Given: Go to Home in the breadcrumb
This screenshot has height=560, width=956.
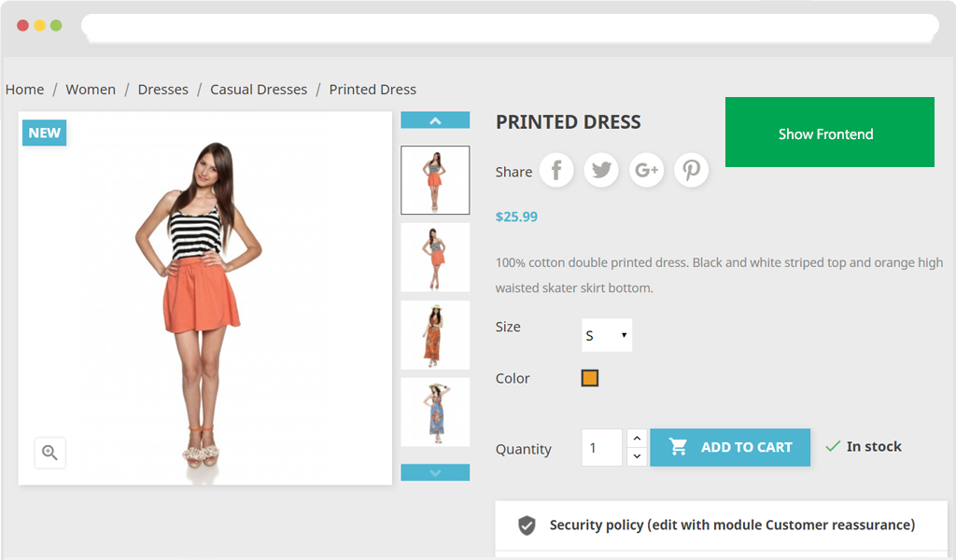Looking at the screenshot, I should point(25,90).
